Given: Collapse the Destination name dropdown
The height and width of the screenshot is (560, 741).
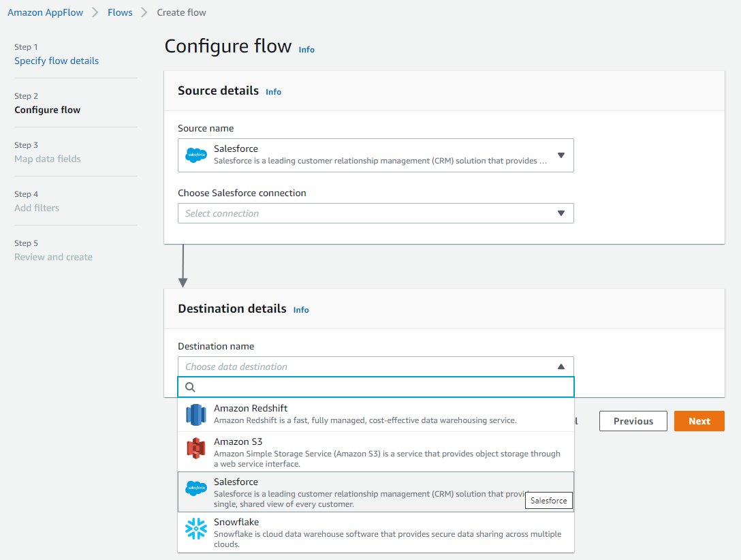Looking at the screenshot, I should coord(561,367).
